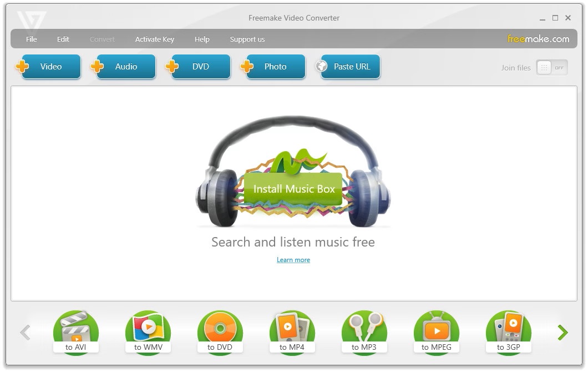Screen dimensions: 588x372
Task: Open the Activate Key menu item
Action: tap(155, 39)
